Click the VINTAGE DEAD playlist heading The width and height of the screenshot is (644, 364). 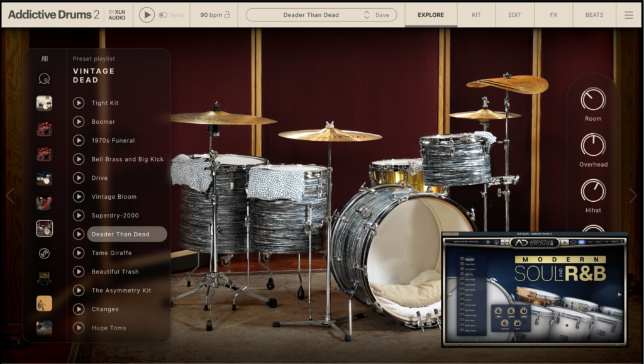[x=94, y=75]
